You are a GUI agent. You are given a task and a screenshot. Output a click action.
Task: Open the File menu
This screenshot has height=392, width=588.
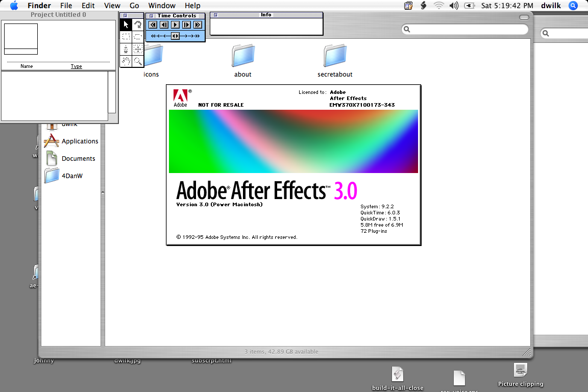(x=66, y=6)
